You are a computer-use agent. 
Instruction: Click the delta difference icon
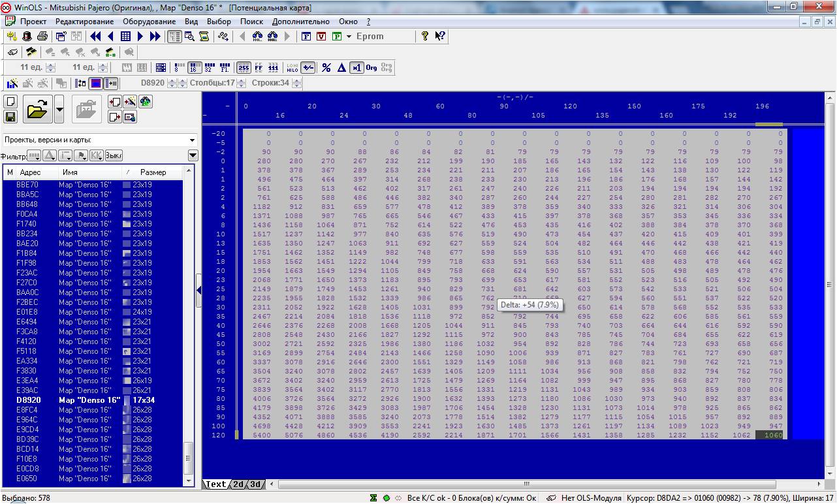[341, 67]
